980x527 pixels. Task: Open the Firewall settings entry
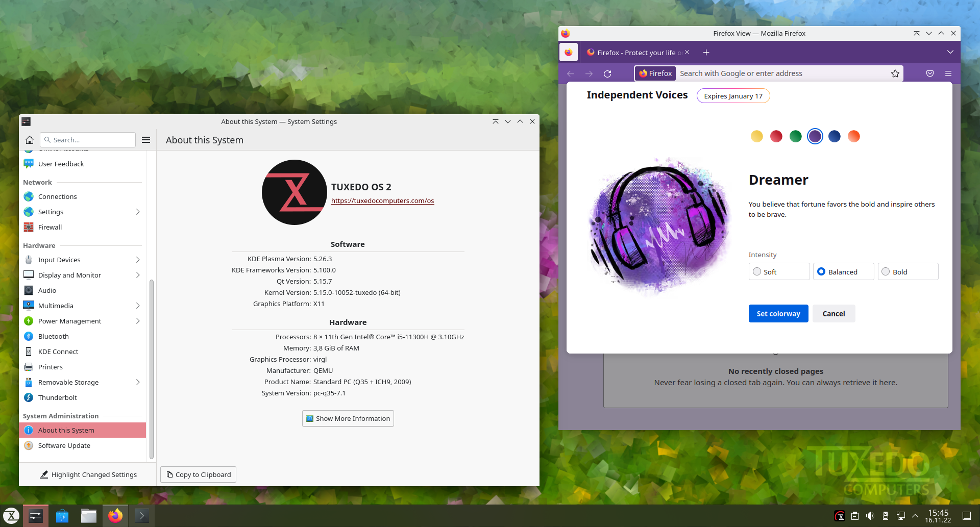click(82, 227)
